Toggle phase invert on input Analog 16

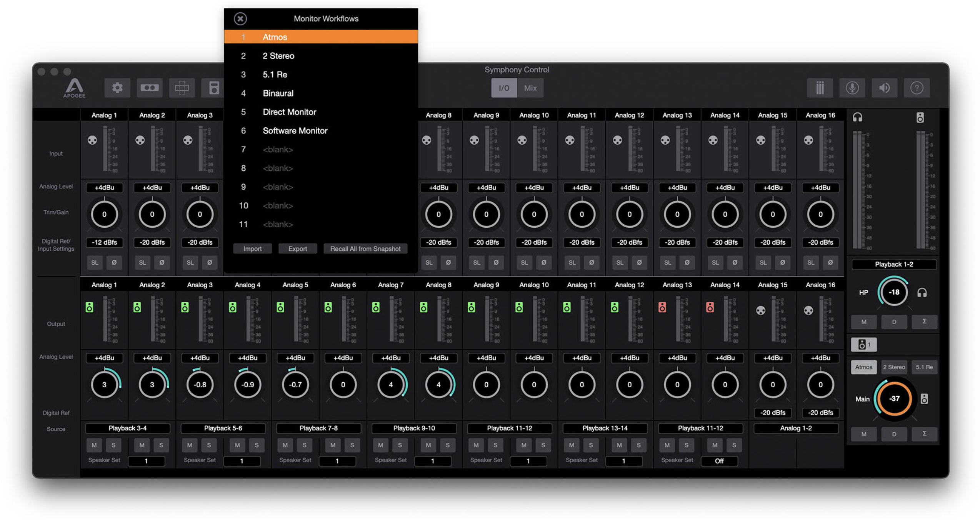pos(830,263)
